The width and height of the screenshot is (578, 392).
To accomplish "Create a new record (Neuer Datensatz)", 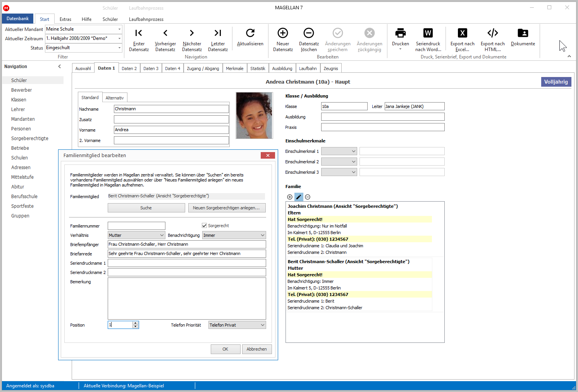I will coord(283,33).
